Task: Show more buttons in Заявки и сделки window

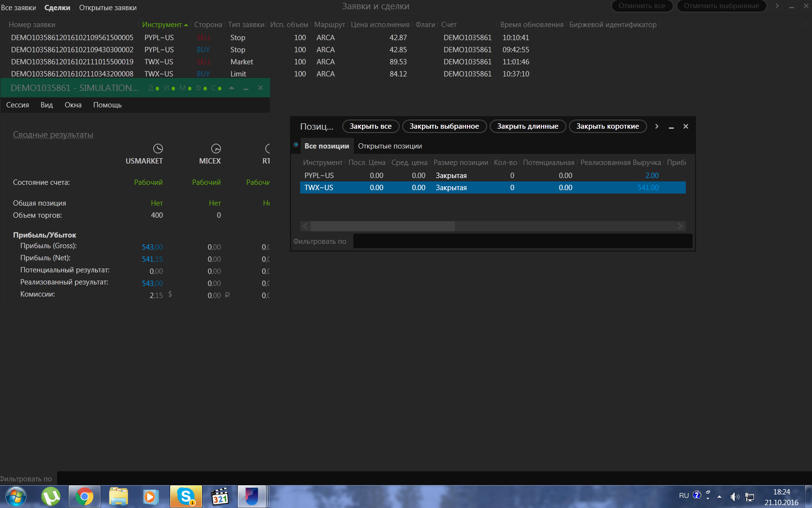Action: pyautogui.click(x=777, y=6)
